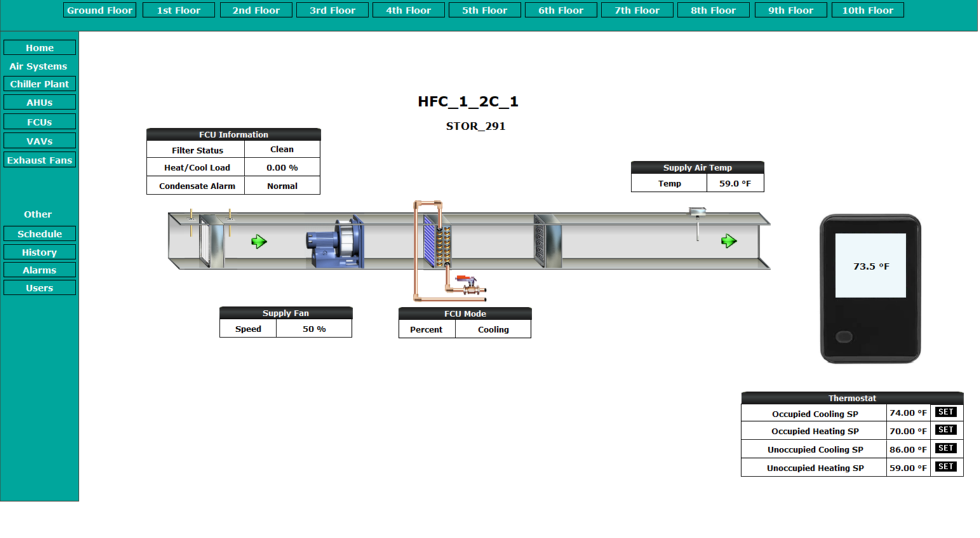The width and height of the screenshot is (980, 538).
Task: Open the Exhaust Fans page
Action: pyautogui.click(x=39, y=160)
